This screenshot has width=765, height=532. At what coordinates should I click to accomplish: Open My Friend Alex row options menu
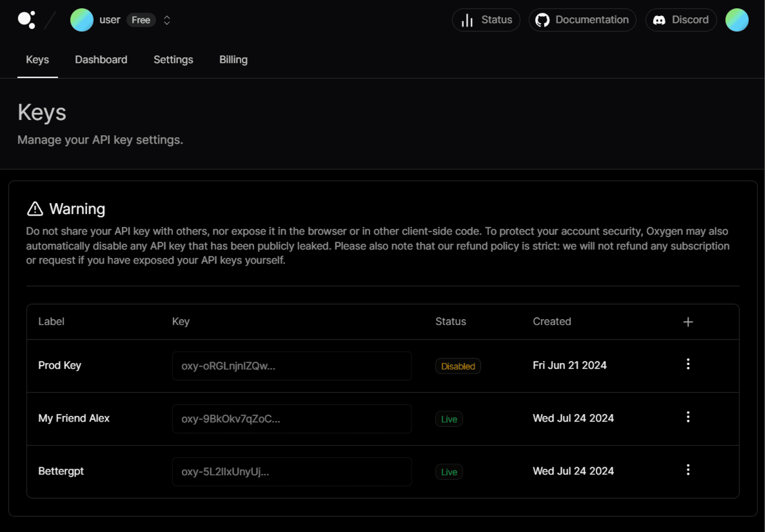tap(688, 417)
